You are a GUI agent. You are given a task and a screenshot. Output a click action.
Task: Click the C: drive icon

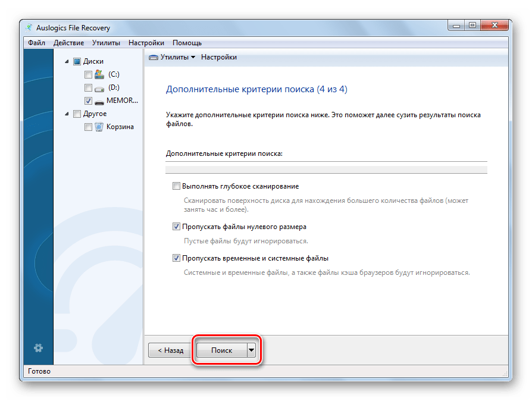click(99, 74)
